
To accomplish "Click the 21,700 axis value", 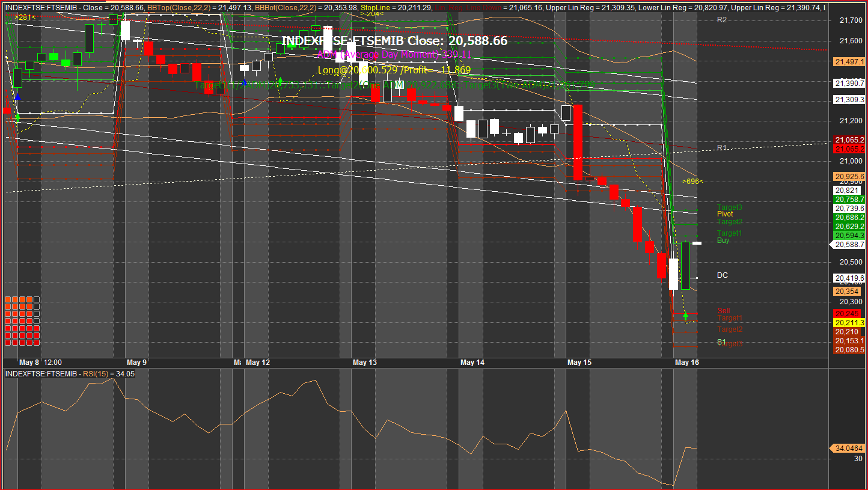I will [851, 20].
